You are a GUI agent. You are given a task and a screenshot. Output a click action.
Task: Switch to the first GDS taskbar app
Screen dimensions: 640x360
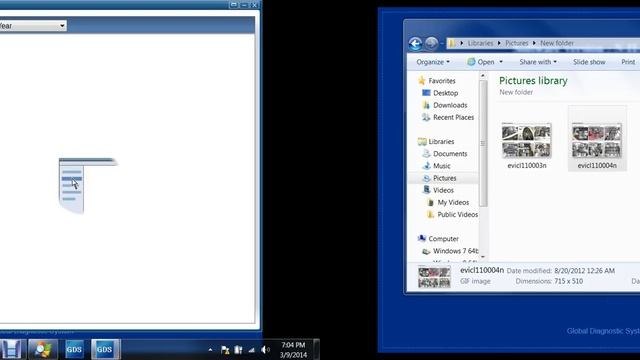(x=74, y=350)
